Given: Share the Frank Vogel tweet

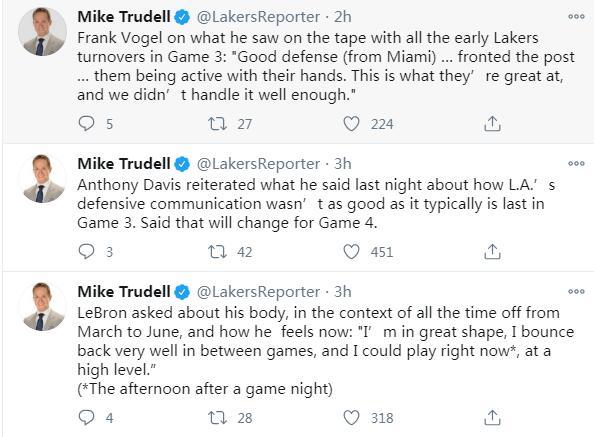Looking at the screenshot, I should click(492, 123).
